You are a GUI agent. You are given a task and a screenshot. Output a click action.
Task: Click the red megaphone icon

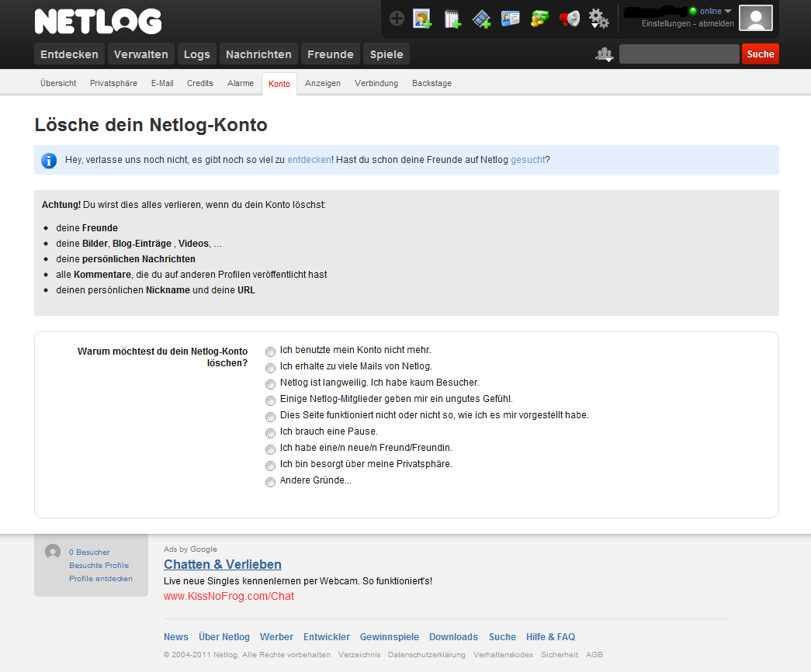570,19
